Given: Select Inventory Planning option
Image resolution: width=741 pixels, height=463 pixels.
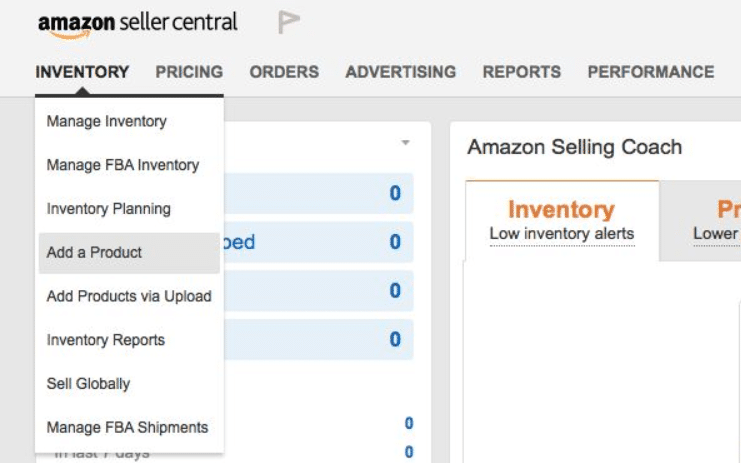Looking at the screenshot, I should [129, 209].
